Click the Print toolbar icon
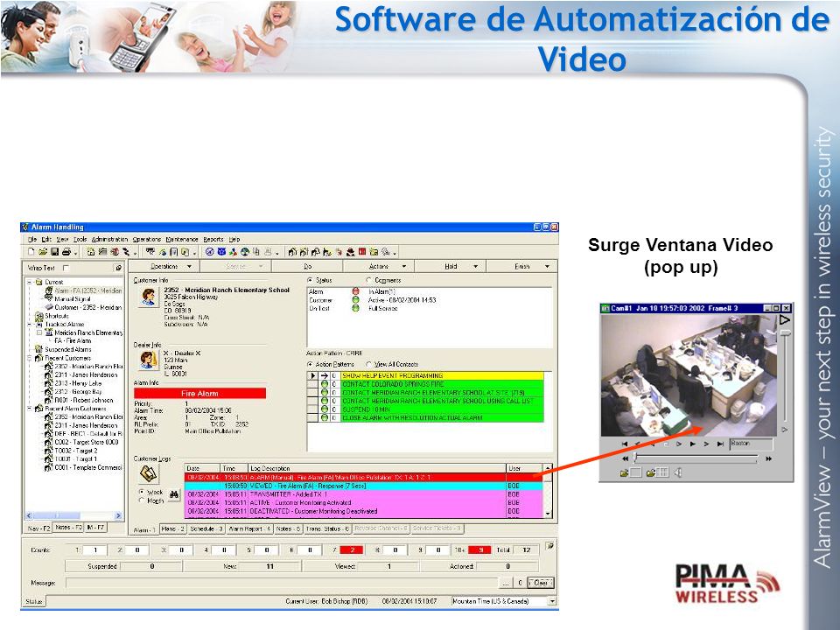 tap(66, 251)
